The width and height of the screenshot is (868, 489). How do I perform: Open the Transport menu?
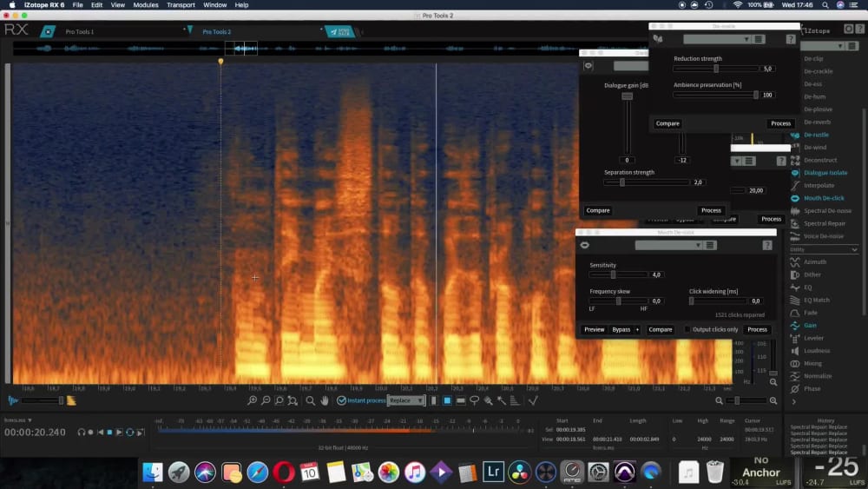[181, 5]
